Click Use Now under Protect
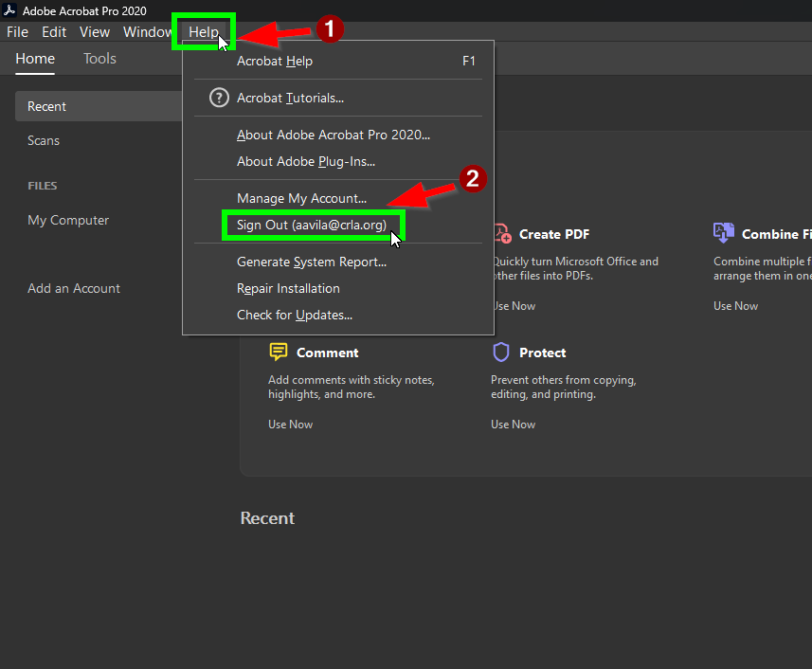The image size is (812, 669). (x=514, y=425)
